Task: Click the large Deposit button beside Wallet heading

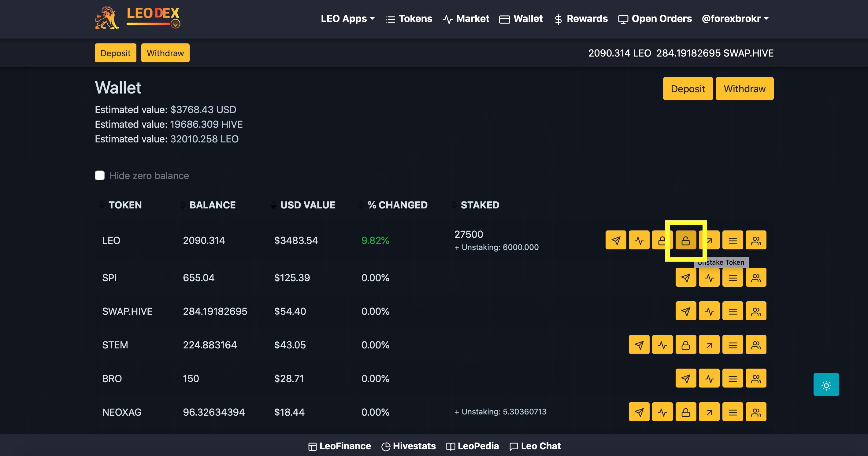Action: [x=688, y=89]
